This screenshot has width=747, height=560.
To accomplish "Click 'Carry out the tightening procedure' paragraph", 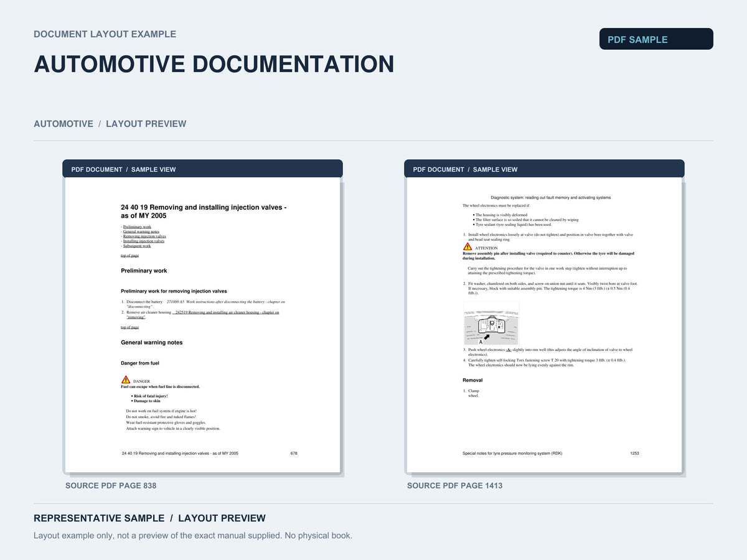I will click(547, 271).
